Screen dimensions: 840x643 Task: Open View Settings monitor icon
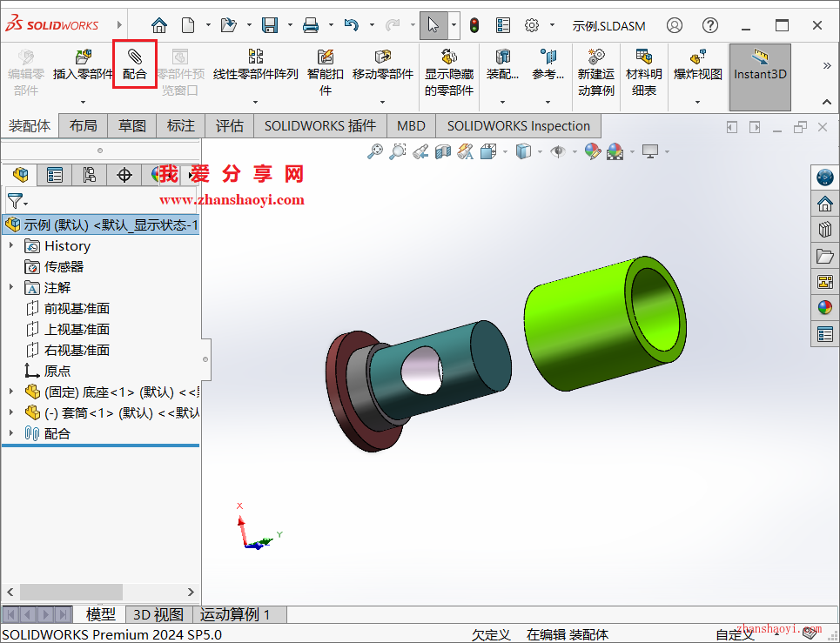(x=650, y=152)
